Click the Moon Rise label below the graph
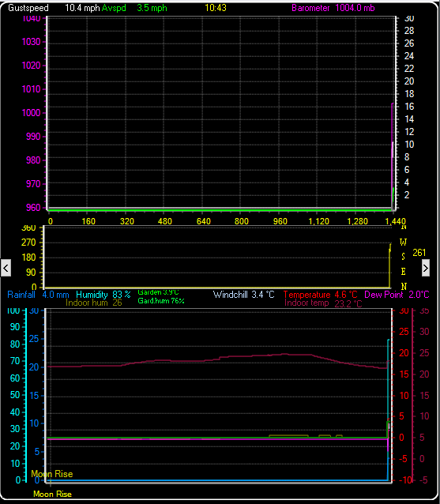This screenshot has height=504, width=440. (52, 494)
